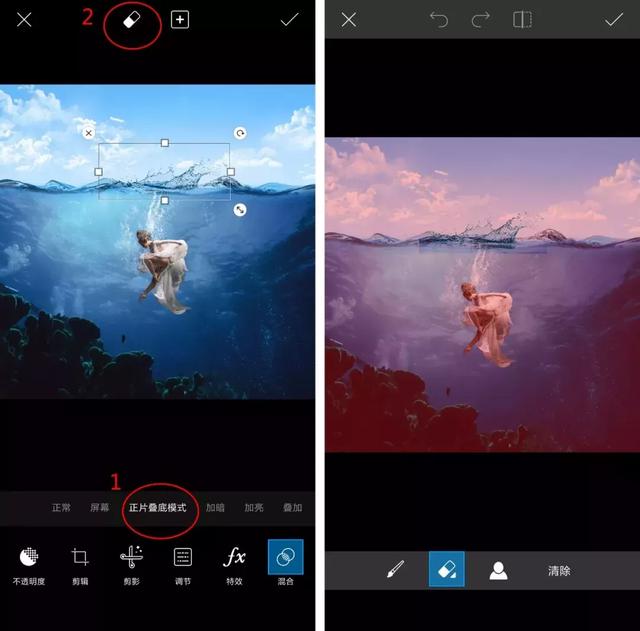Choose the 加亮 blend mode
This screenshot has height=631, width=640.
pyautogui.click(x=254, y=508)
